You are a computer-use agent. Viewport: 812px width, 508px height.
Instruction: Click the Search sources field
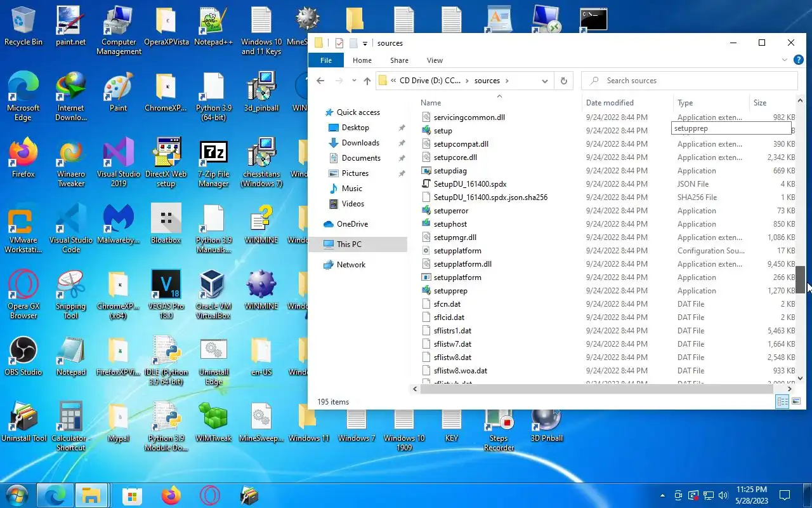pos(690,81)
